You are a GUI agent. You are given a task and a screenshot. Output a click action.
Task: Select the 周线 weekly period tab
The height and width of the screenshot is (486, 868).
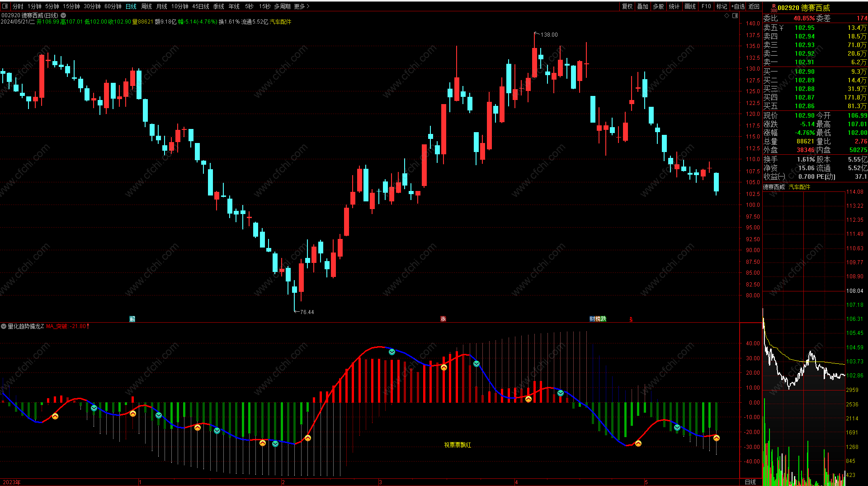[x=146, y=6]
